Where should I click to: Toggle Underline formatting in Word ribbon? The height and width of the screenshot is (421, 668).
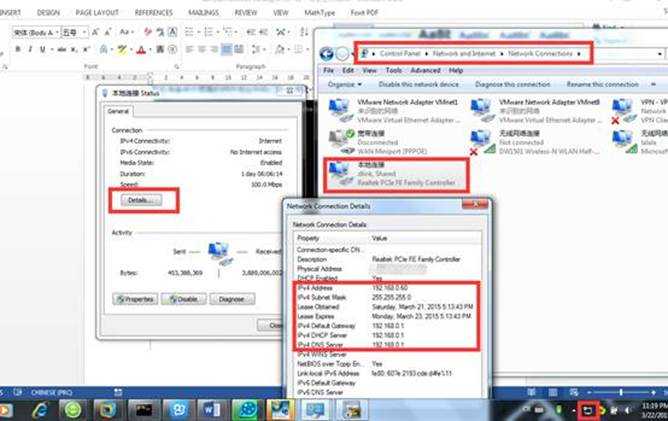coord(42,50)
